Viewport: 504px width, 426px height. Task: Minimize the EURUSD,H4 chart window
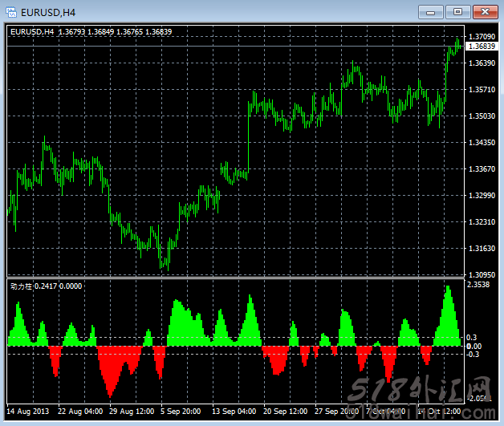point(433,11)
